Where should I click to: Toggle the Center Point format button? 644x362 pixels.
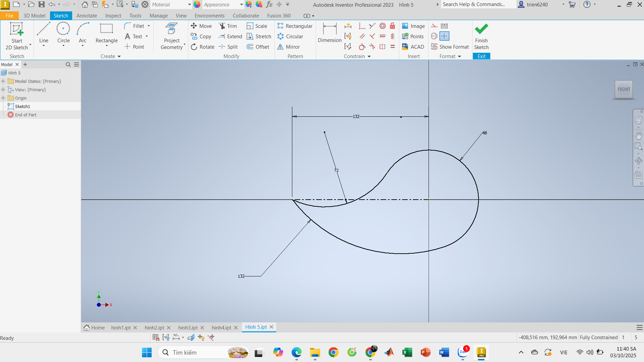(x=444, y=36)
